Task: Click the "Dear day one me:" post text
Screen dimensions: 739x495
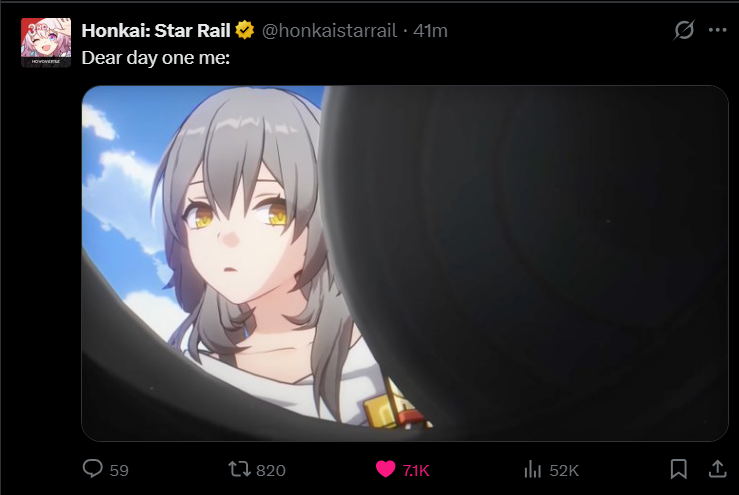Action: [x=156, y=58]
